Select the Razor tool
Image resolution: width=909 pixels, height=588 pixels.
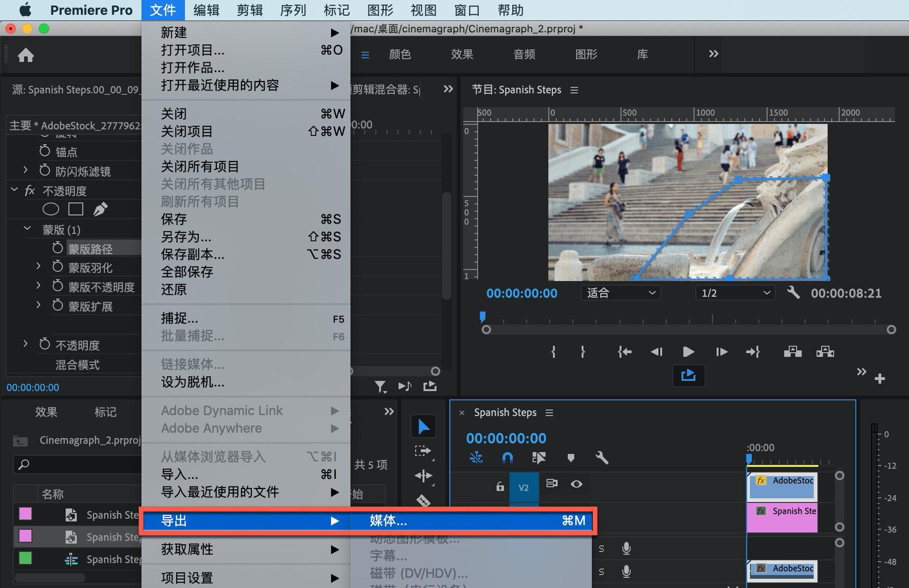coord(423,499)
